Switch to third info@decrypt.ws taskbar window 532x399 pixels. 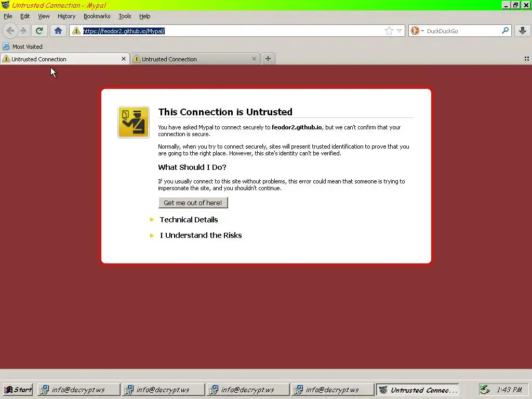point(248,390)
